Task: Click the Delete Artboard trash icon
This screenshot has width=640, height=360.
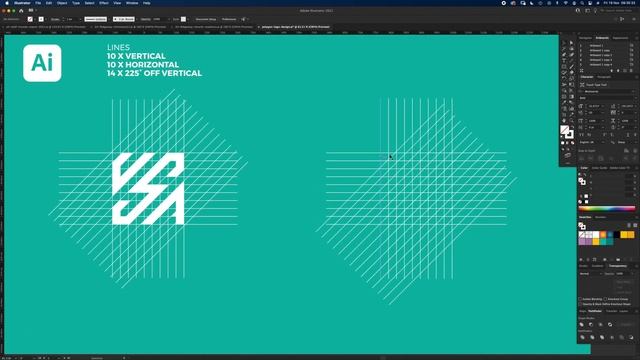Action: [x=631, y=70]
